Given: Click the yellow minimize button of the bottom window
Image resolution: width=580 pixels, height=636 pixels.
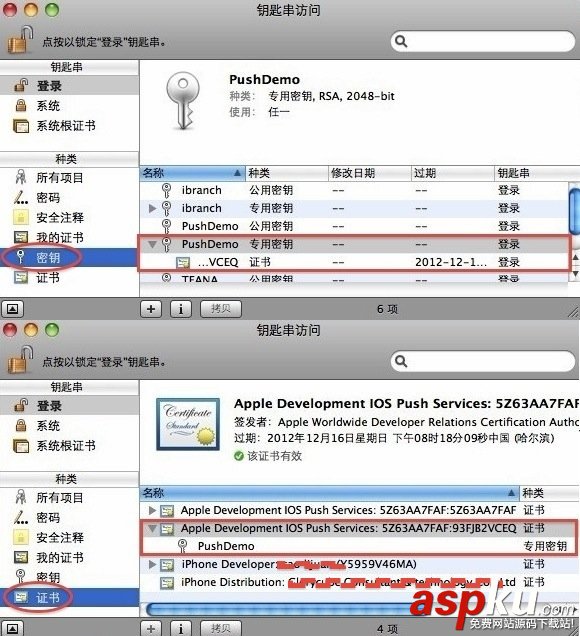Looking at the screenshot, I should [x=31, y=330].
